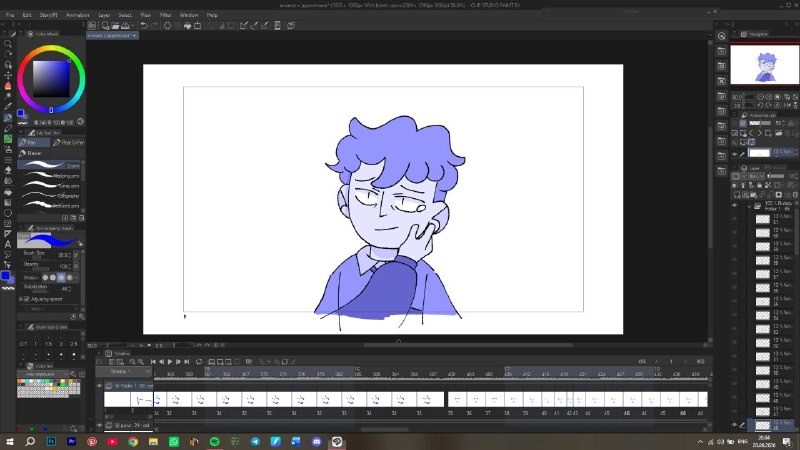This screenshot has width=800, height=450.
Task: Click the Undo arrow in command bar
Action: click(144, 26)
